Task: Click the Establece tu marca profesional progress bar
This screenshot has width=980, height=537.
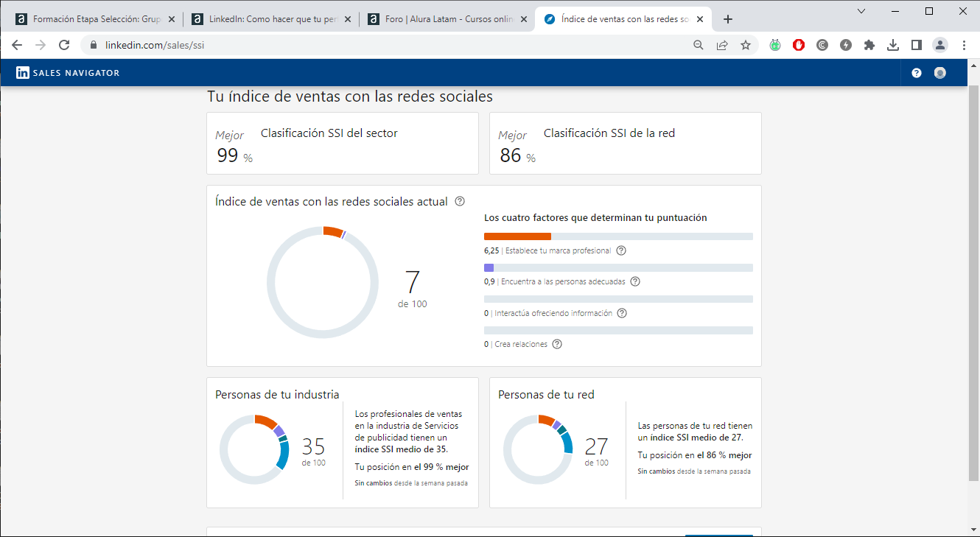Action: 618,236
